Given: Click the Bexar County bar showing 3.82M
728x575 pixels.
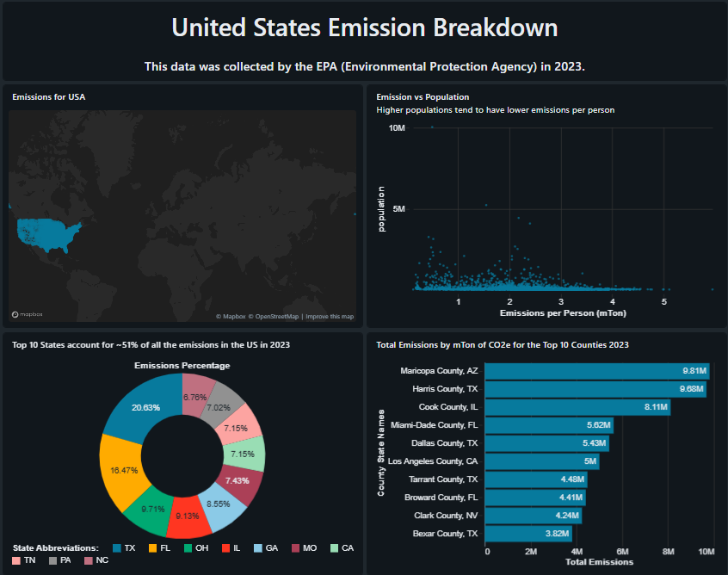Looking at the screenshot, I should click(x=528, y=534).
